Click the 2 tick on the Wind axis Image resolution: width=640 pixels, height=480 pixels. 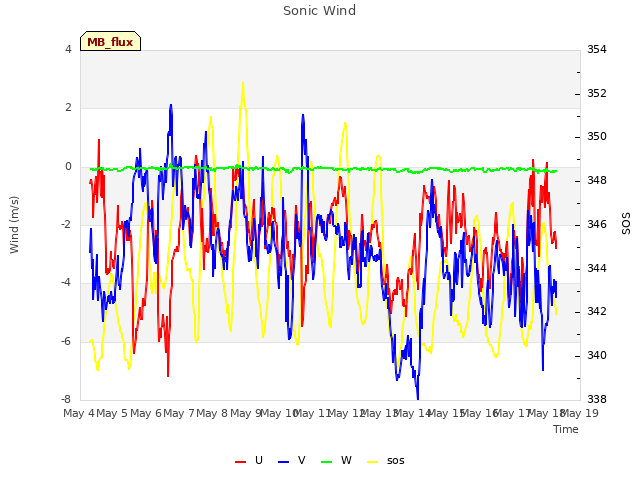point(68,108)
